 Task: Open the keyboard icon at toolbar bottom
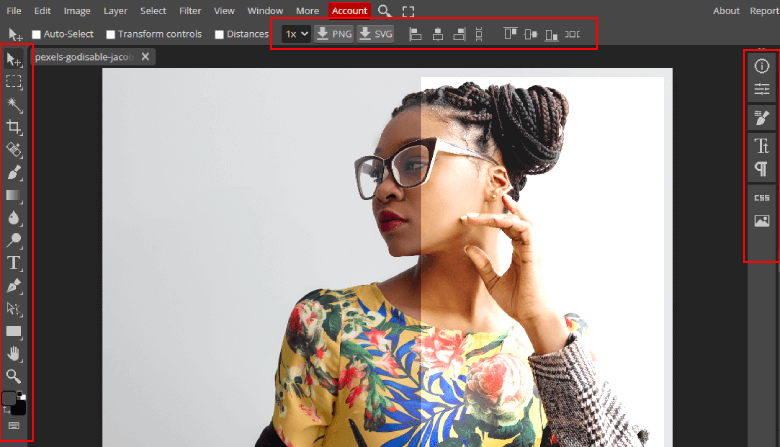14,426
